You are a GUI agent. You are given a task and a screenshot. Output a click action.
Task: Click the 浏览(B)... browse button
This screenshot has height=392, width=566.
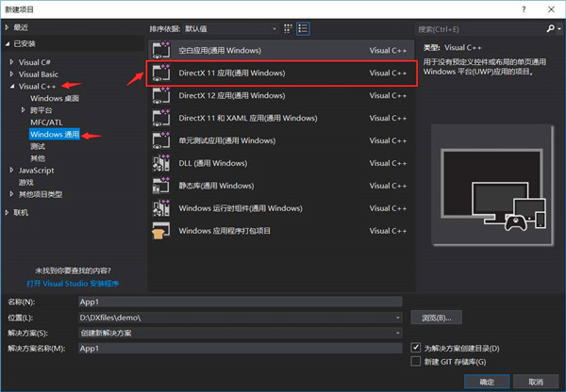point(437,318)
